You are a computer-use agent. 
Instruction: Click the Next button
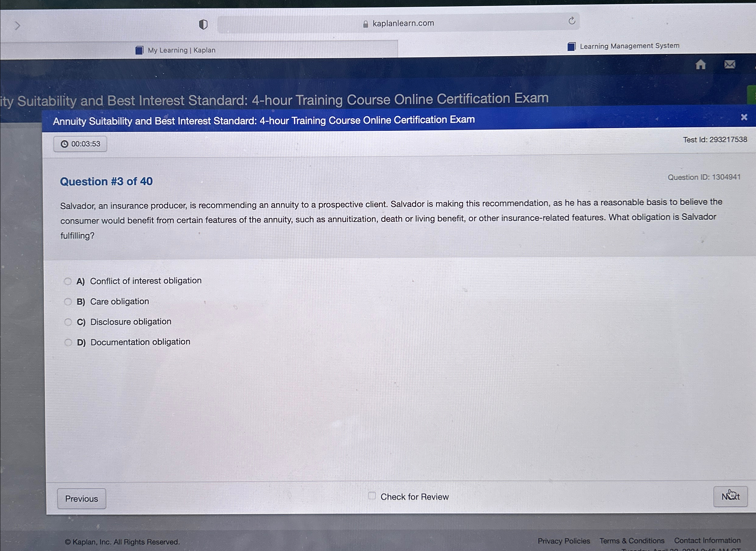(x=731, y=496)
